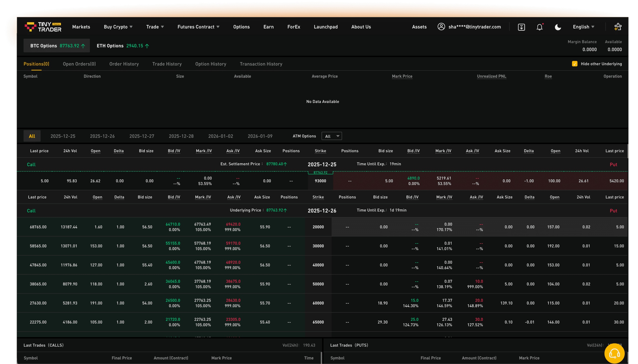This screenshot has height=364, width=638.
Task: Select the BTC Options underlying toggle
Action: (x=57, y=46)
